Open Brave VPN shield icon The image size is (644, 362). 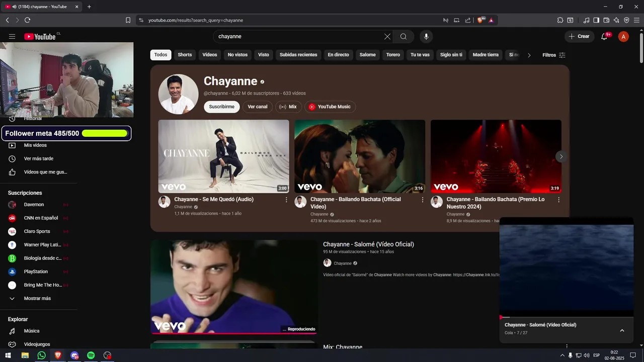[x=626, y=20]
